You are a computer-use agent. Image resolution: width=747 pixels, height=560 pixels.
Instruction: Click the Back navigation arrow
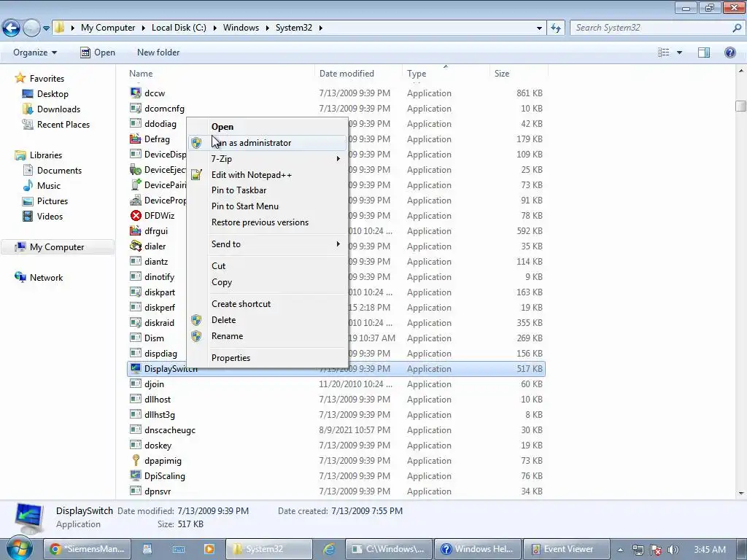(12, 28)
